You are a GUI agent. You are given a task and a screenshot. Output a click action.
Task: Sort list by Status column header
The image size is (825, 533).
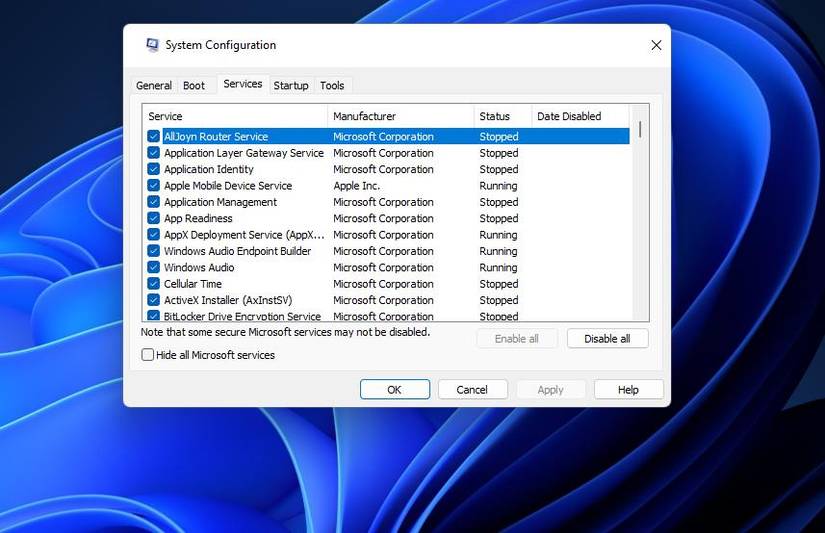coord(502,116)
